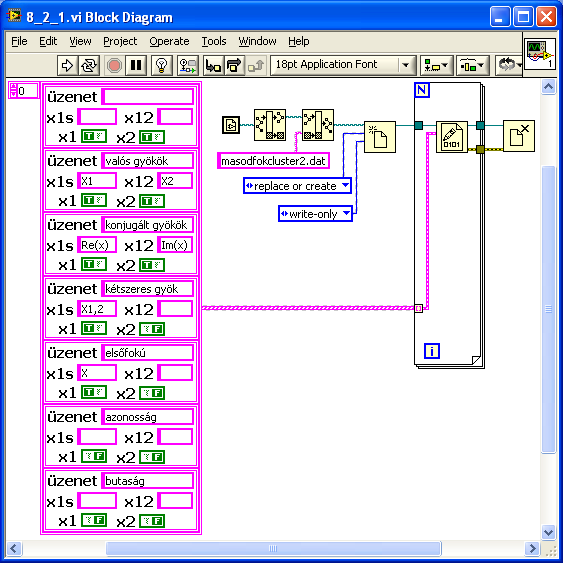Click the vertical scrollbar up arrow

coord(548,87)
